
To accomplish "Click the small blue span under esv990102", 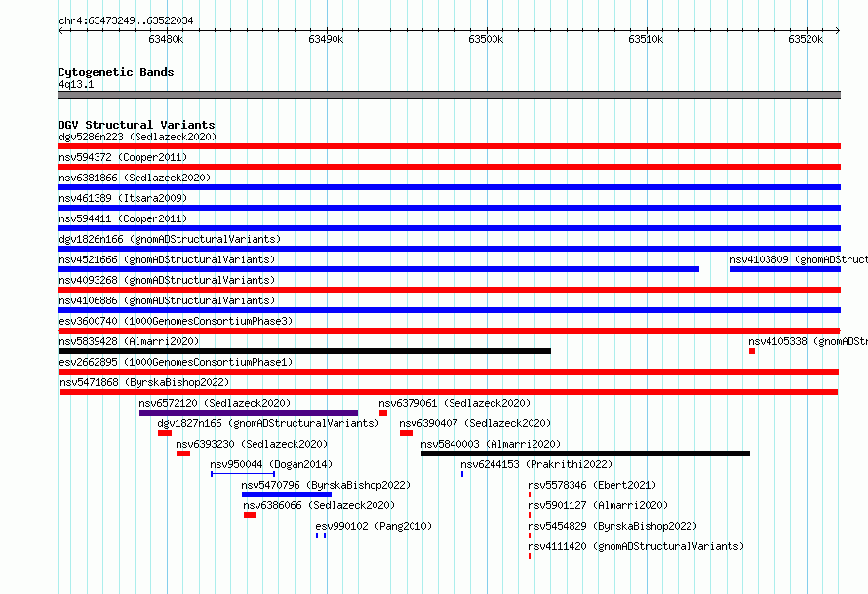I will pyautogui.click(x=321, y=535).
